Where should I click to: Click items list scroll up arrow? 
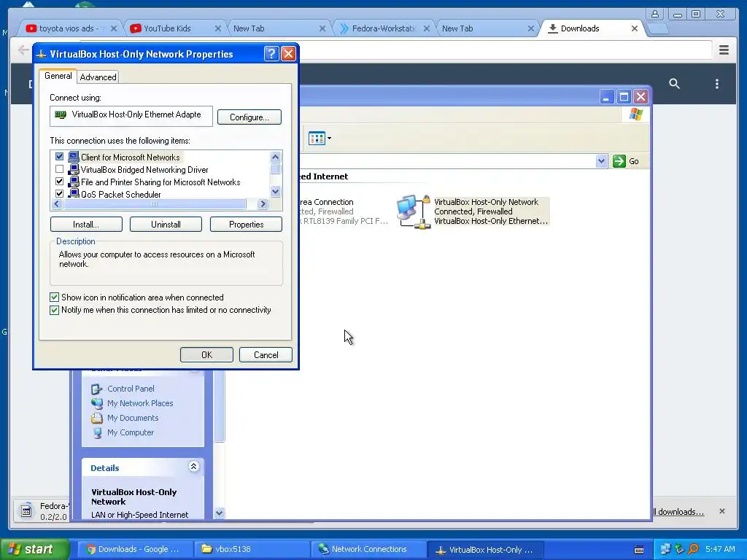click(275, 157)
